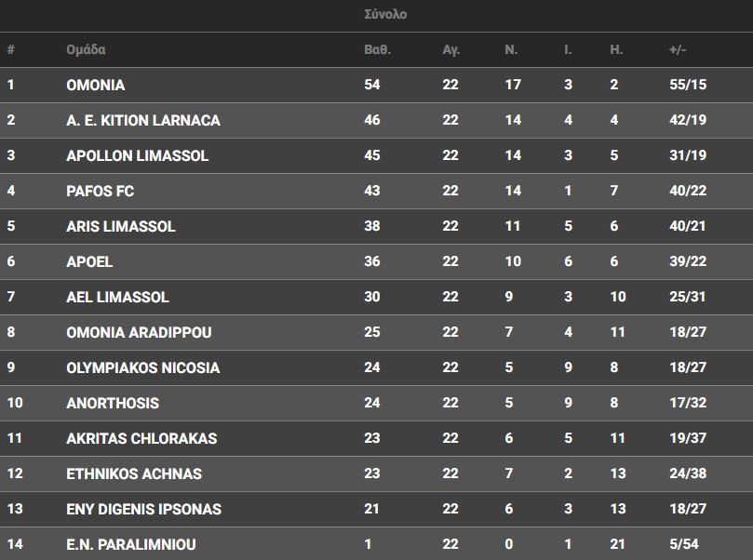This screenshot has height=560, width=753.
Task: Open the OMONIA team link
Action: [x=95, y=86]
